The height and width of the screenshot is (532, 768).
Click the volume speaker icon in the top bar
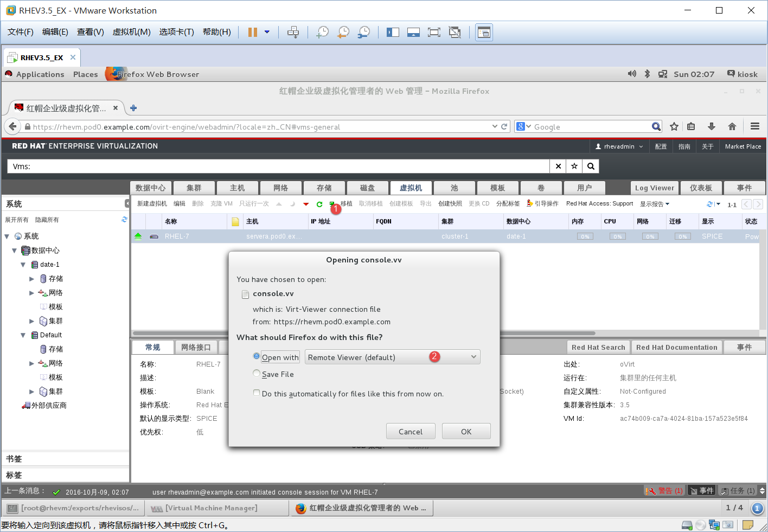coord(632,74)
